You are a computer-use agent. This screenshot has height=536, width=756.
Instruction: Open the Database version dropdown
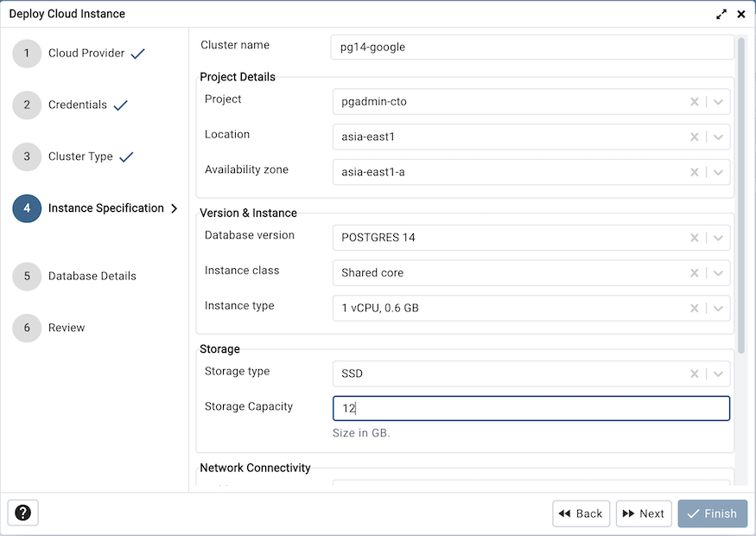(x=718, y=237)
